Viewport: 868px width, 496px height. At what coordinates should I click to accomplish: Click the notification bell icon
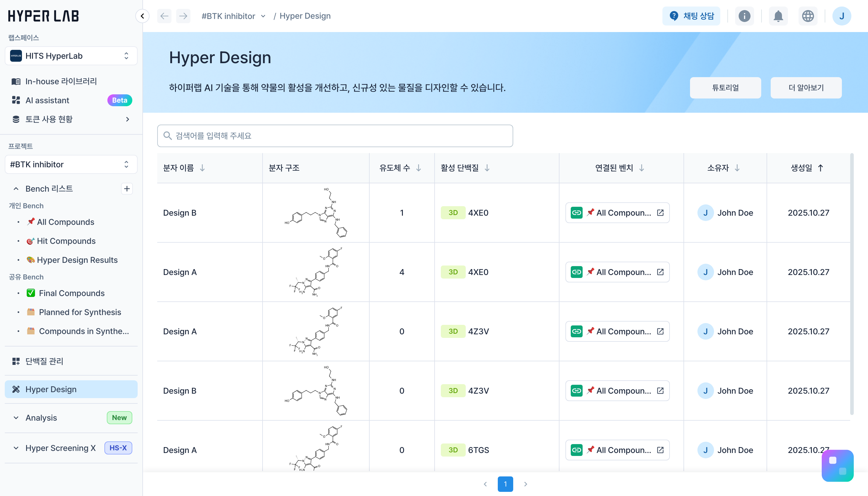click(x=778, y=16)
